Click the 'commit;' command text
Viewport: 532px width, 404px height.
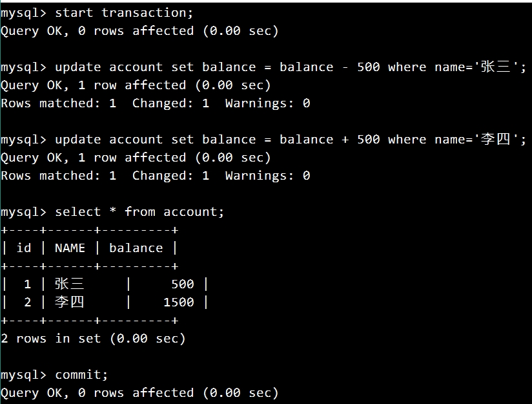coord(81,375)
